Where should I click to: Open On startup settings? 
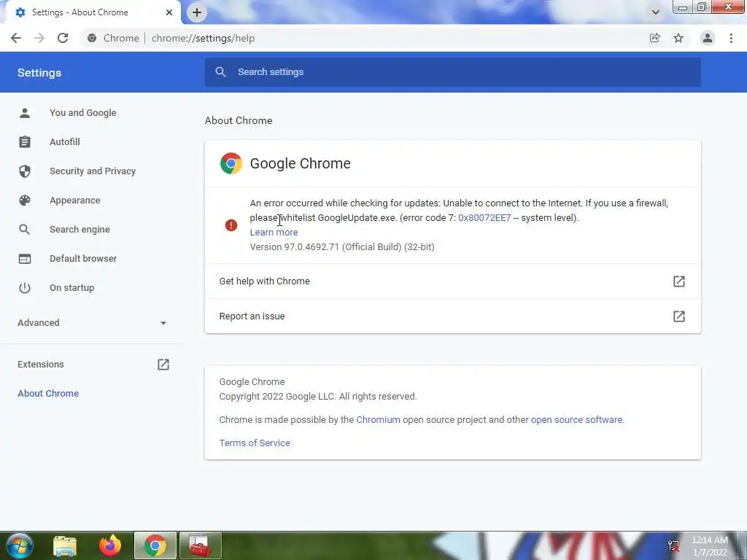72,287
